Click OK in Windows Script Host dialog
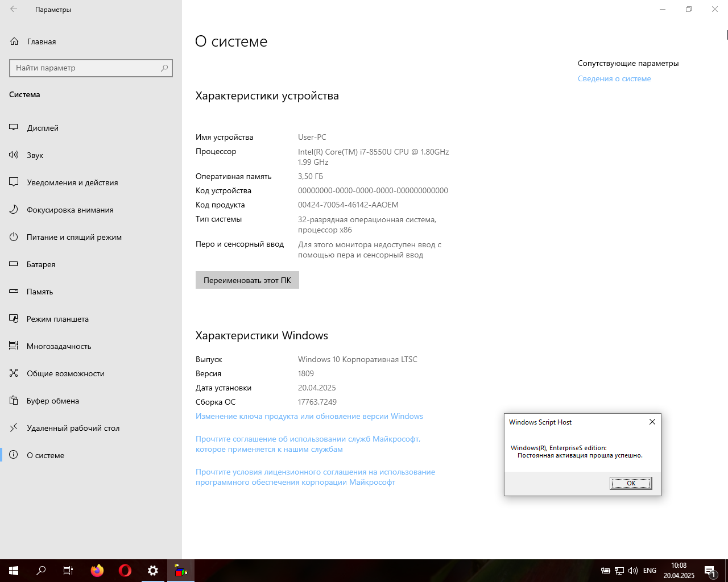 (x=631, y=483)
